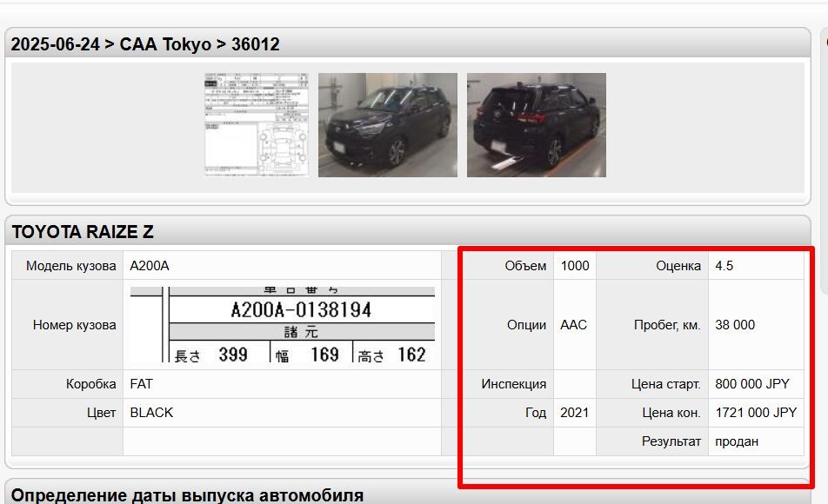Click the Результат label
This screenshot has height=504, width=828.
point(671,441)
